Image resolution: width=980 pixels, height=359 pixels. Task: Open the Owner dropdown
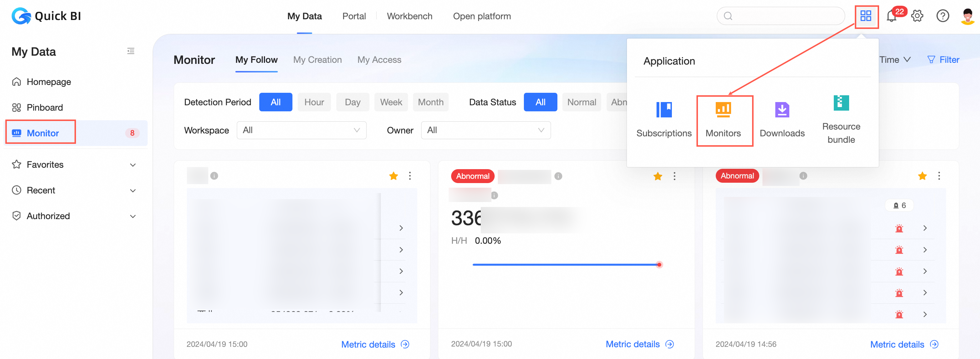click(486, 130)
